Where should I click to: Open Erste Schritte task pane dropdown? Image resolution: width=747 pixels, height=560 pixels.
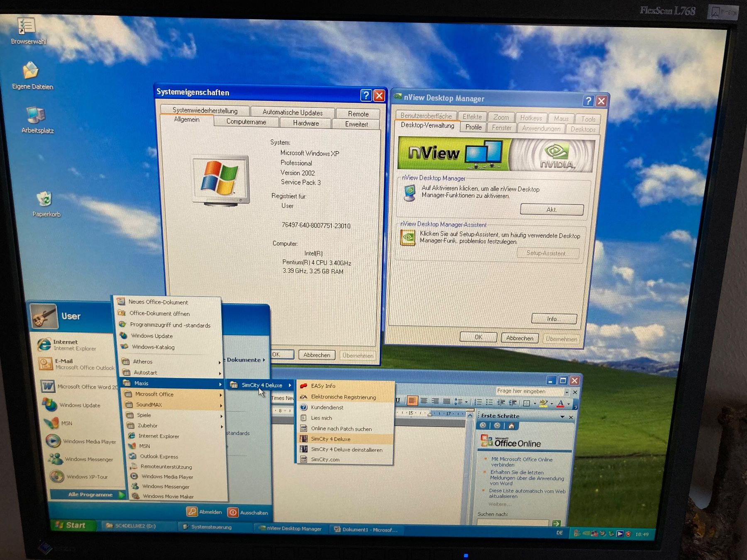tap(562, 416)
